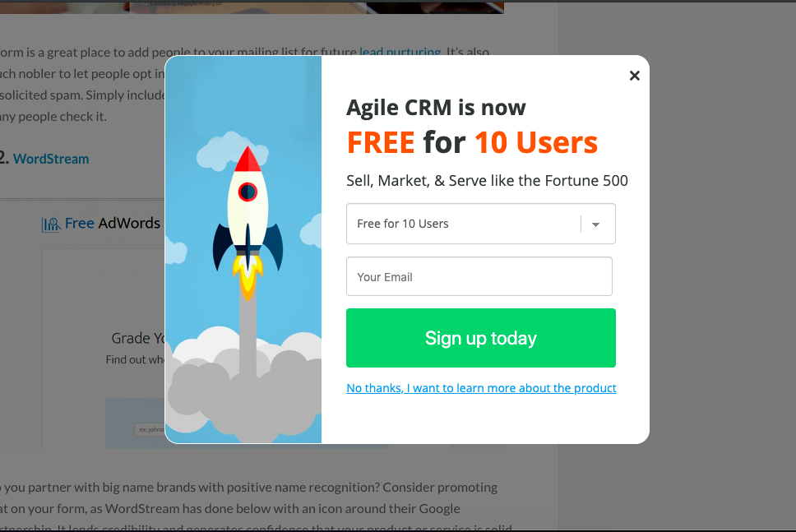Click the rocket's yellow exhaust flame
796x532 pixels.
tap(248, 275)
